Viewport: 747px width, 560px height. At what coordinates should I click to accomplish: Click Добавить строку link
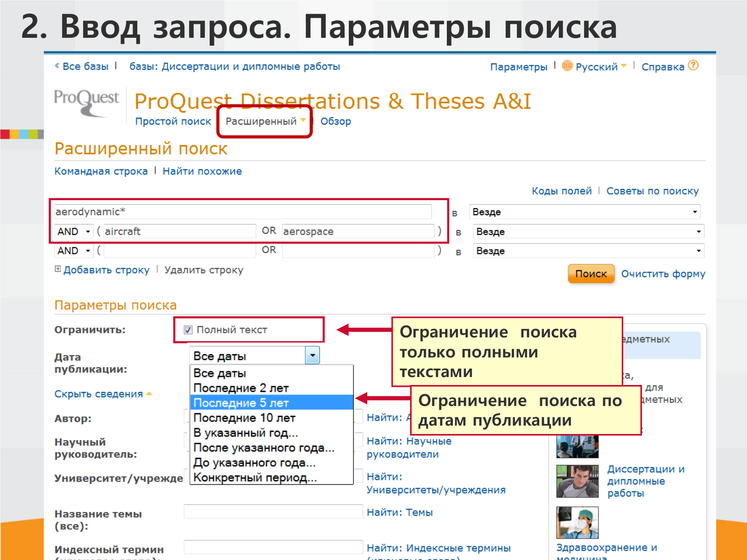(106, 270)
